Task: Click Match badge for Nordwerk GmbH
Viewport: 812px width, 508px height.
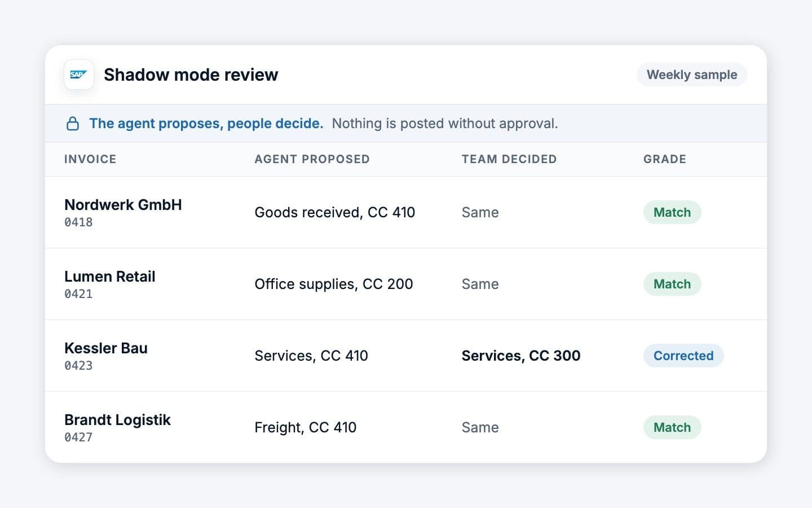Action: [672, 212]
